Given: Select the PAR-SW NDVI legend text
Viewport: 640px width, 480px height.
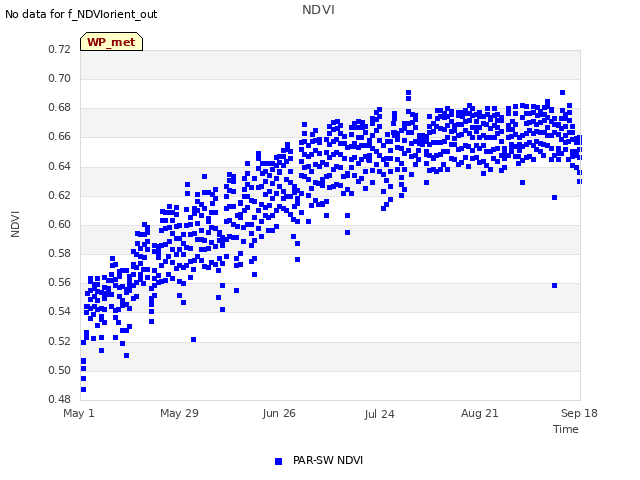Looking at the screenshot, I should (x=328, y=460).
